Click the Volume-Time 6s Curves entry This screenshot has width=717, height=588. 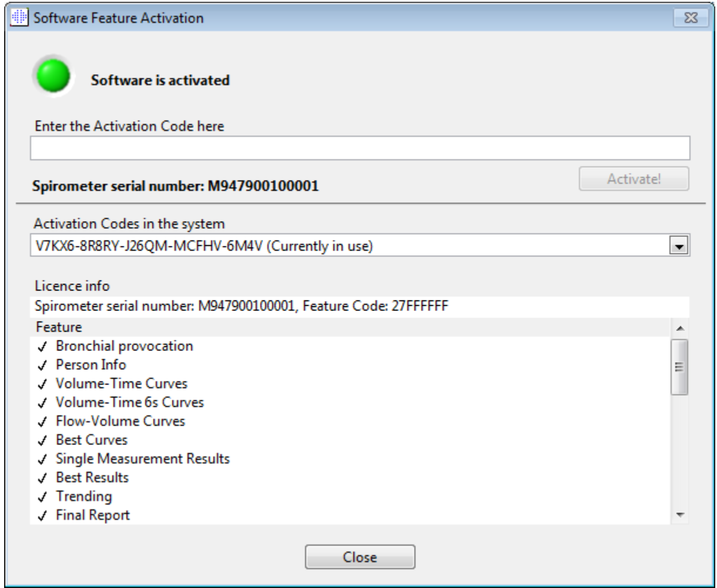[129, 402]
